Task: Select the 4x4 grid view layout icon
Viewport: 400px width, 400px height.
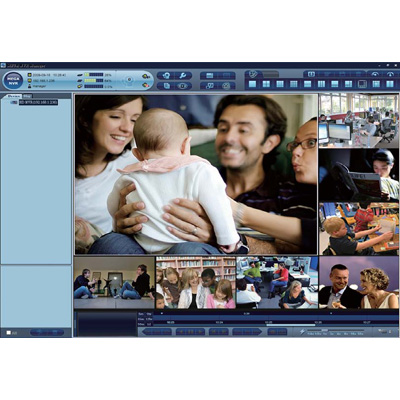Action: coord(293,84)
